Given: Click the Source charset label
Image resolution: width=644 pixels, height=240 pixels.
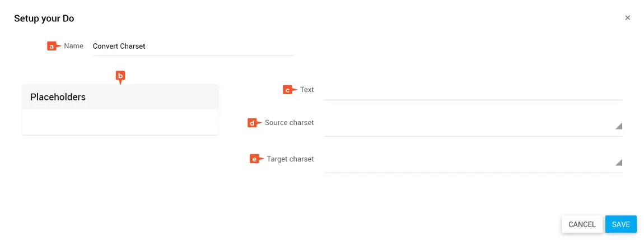Looking at the screenshot, I should click(x=289, y=123).
